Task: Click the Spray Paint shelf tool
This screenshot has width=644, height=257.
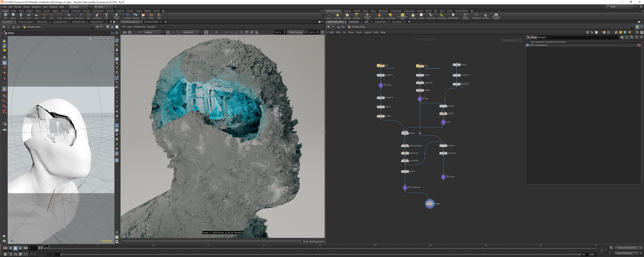Action: 97,16
